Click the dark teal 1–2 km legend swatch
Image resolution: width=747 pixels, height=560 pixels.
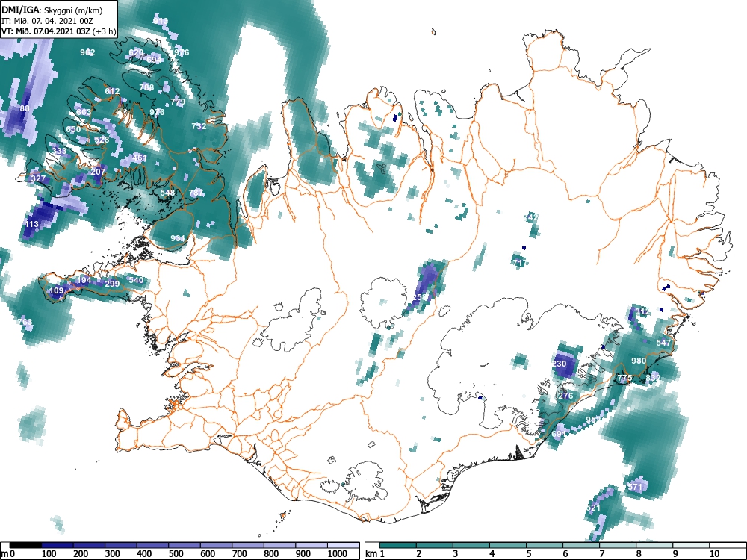[x=398, y=545]
